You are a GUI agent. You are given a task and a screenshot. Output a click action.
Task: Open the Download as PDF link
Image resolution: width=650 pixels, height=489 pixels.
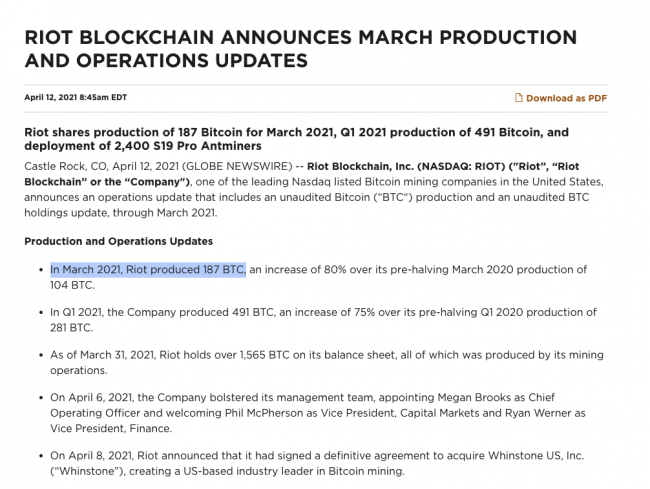point(561,98)
